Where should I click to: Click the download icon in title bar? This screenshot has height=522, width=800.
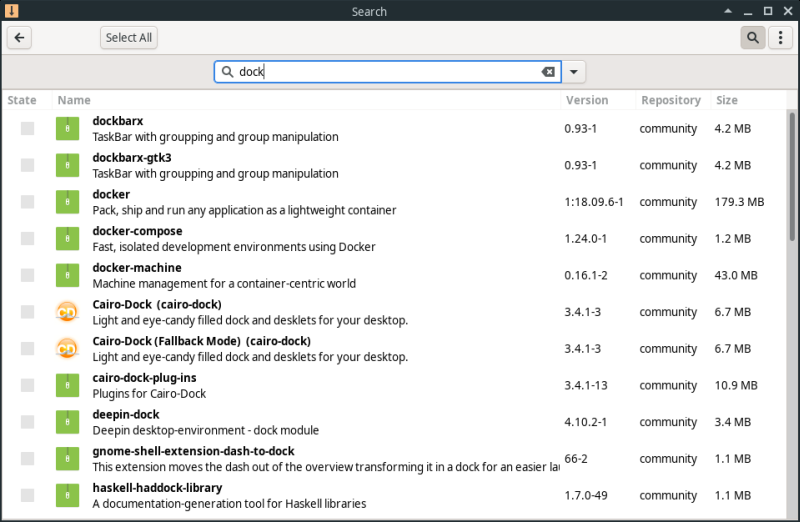tap(11, 11)
